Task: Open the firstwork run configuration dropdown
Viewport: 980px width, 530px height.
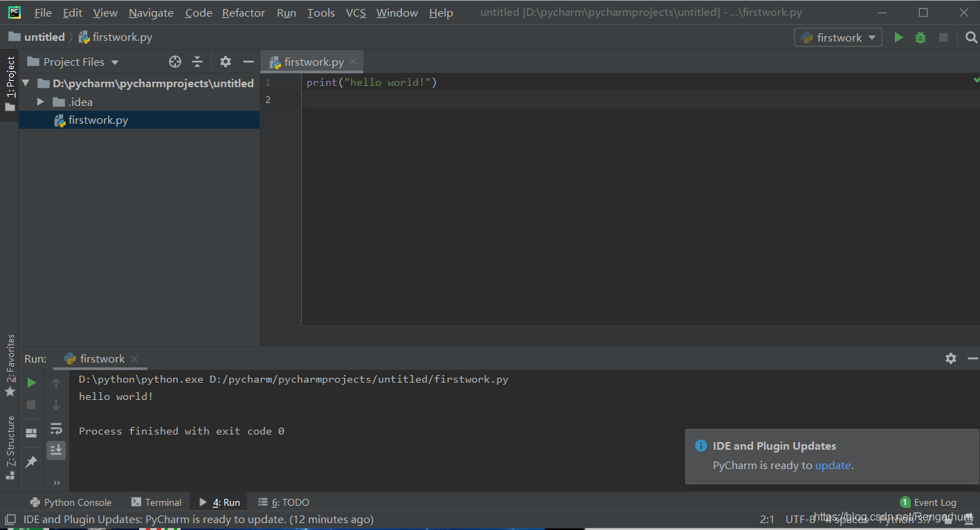Action: point(838,37)
